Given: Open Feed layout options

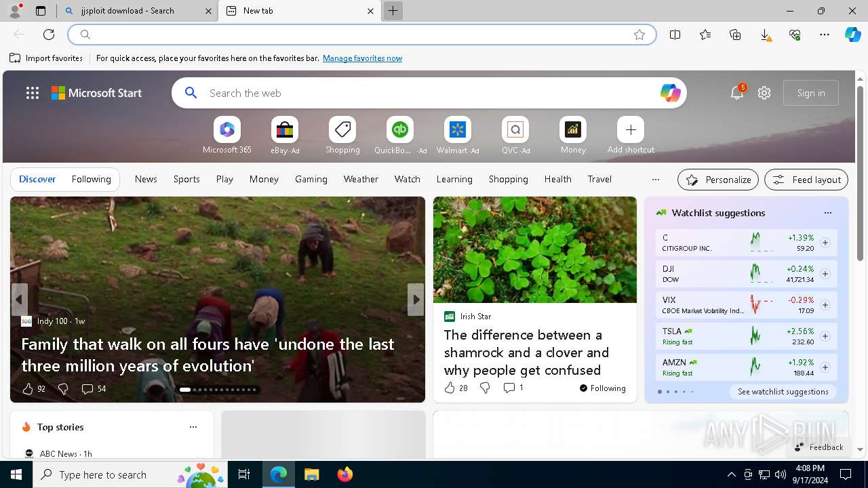Looking at the screenshot, I should (x=806, y=180).
